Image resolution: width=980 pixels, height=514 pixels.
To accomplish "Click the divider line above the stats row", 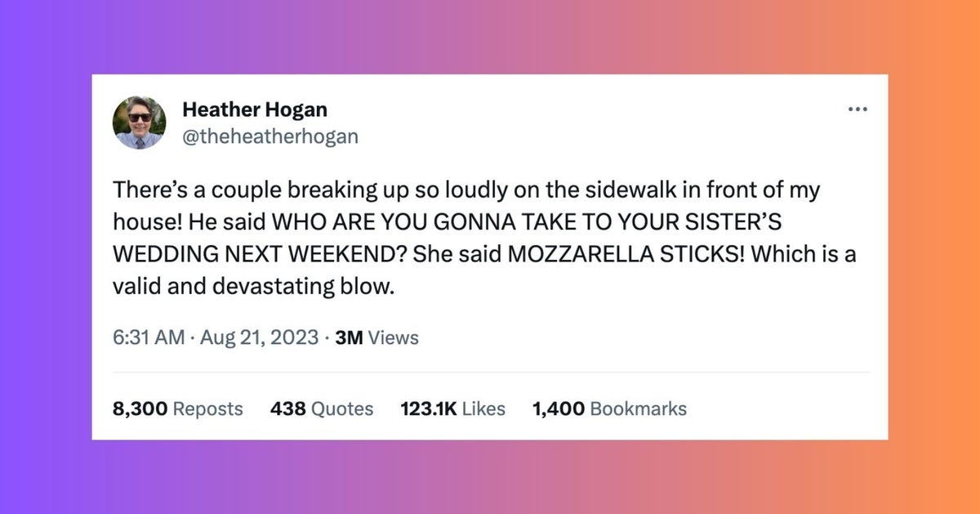I will pos(490,373).
